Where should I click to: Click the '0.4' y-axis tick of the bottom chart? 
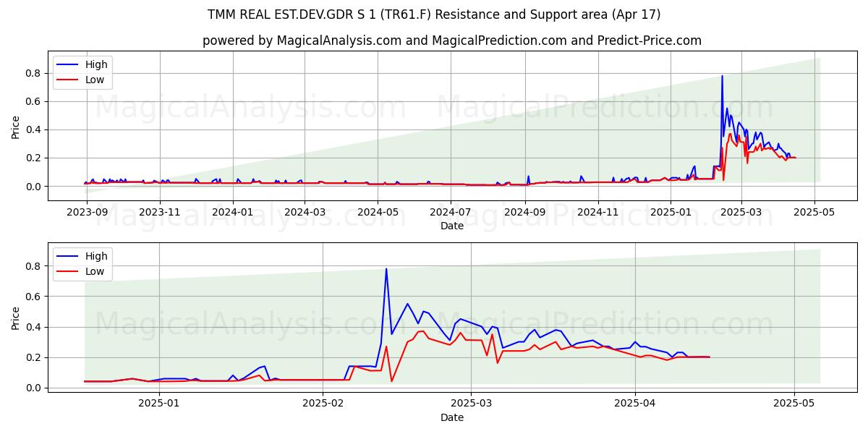click(x=35, y=327)
